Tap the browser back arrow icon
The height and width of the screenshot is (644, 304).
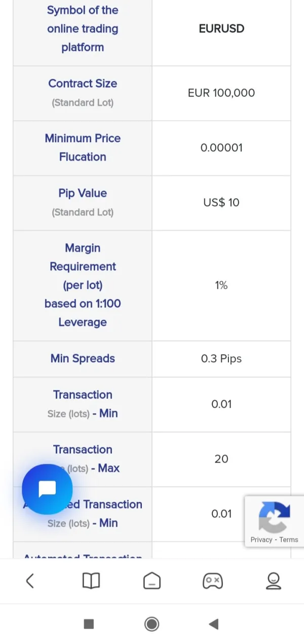pyautogui.click(x=30, y=581)
